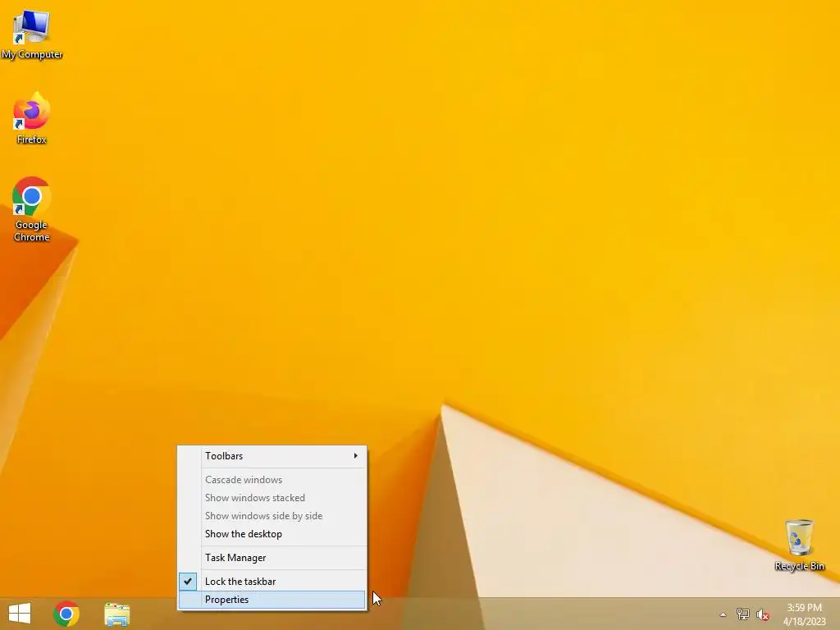
Task: Click the greyed Show windows stacked entry
Action: coord(272,498)
